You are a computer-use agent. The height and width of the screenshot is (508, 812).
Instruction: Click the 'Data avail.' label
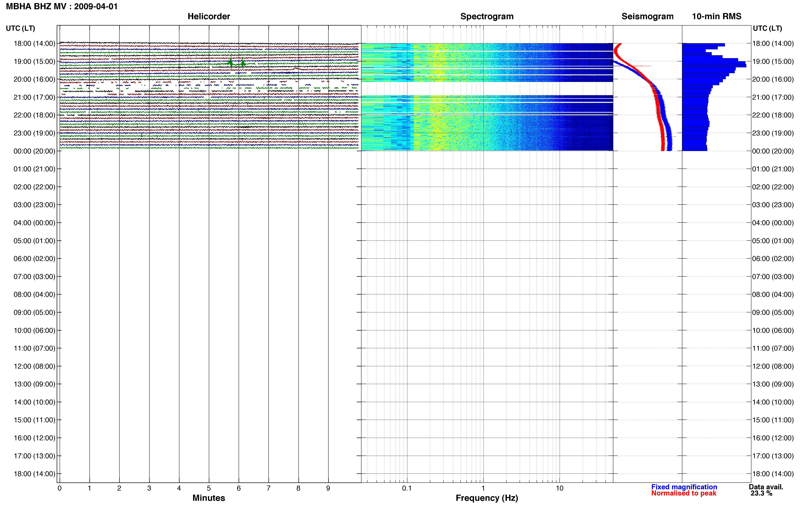(x=766, y=487)
